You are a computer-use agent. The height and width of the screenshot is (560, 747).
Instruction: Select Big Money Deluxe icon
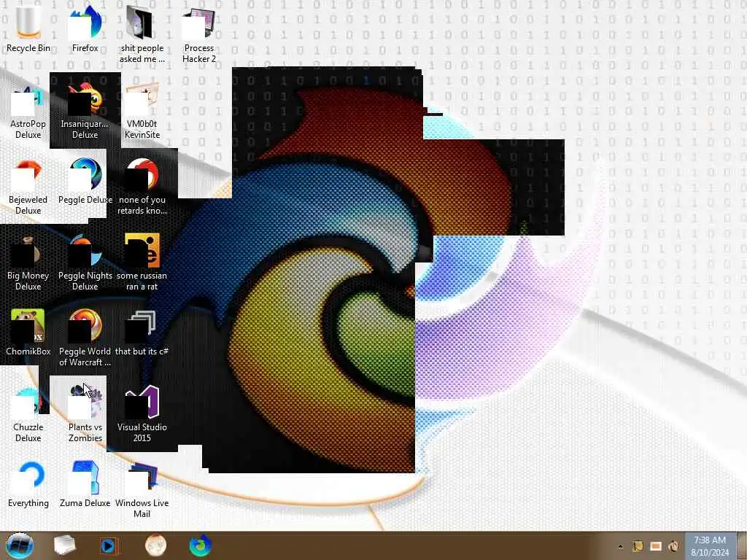[28, 262]
